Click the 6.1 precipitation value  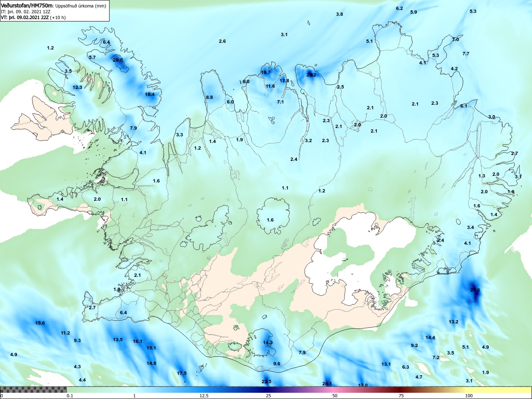pos(464,106)
